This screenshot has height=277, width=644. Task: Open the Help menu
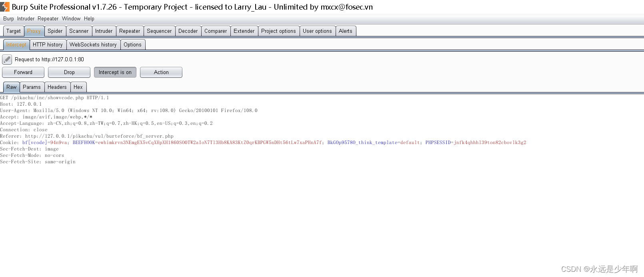(x=89, y=19)
